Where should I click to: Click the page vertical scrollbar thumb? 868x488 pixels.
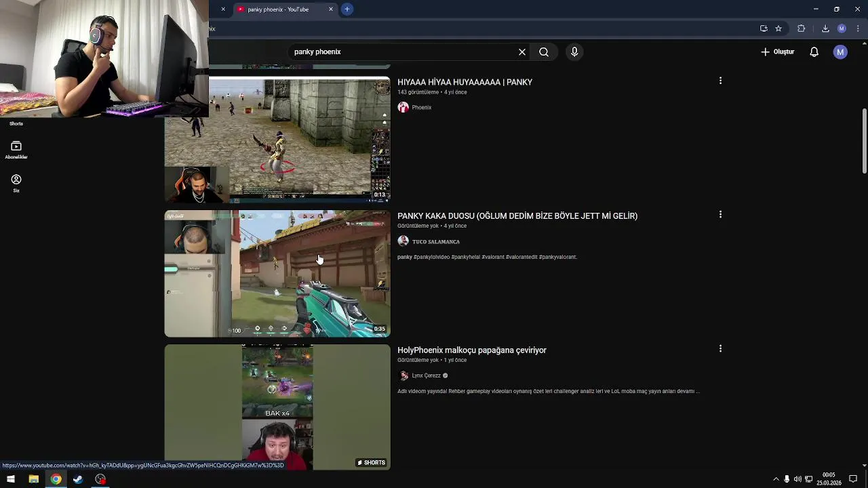point(865,140)
